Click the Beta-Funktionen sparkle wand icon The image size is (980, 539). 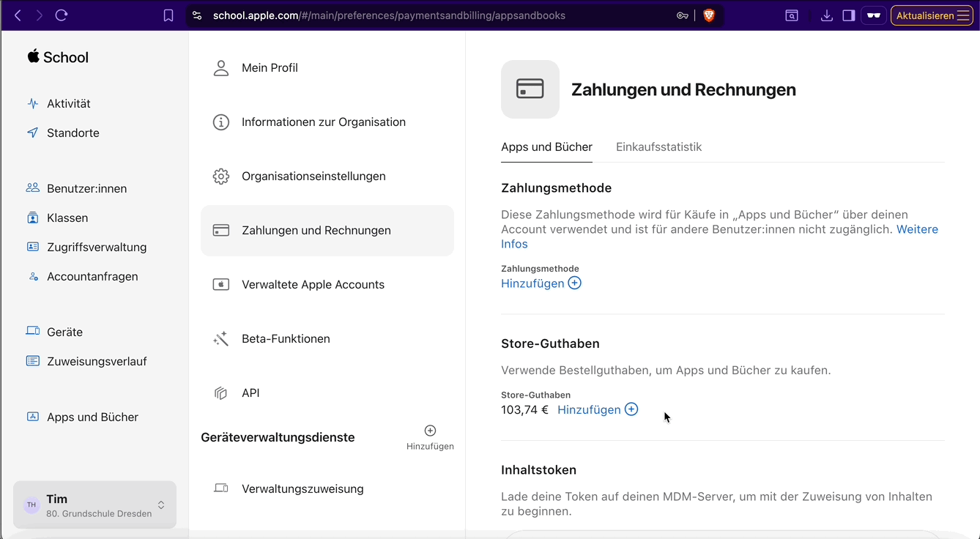coord(220,339)
